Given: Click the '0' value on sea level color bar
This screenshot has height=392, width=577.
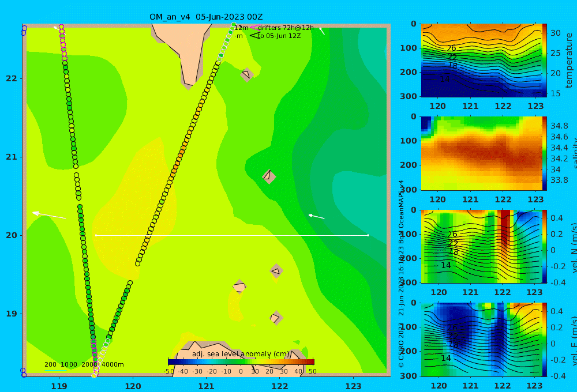Looking at the screenshot, I should [x=241, y=371].
